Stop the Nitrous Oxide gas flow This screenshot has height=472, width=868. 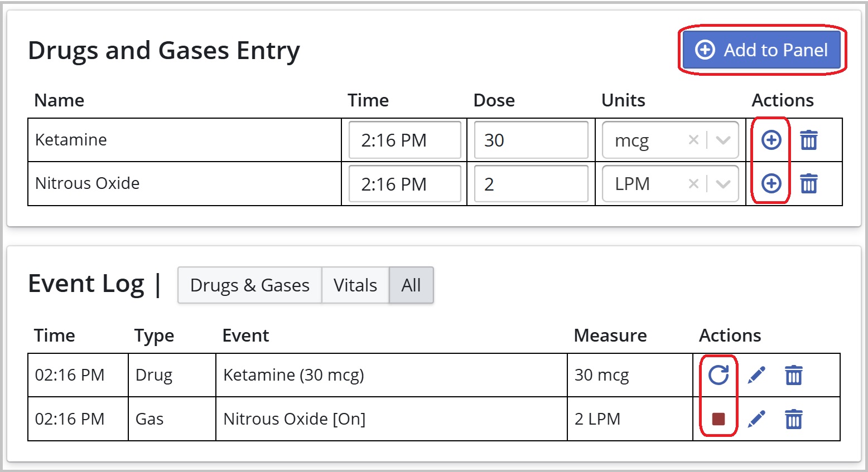coord(718,419)
